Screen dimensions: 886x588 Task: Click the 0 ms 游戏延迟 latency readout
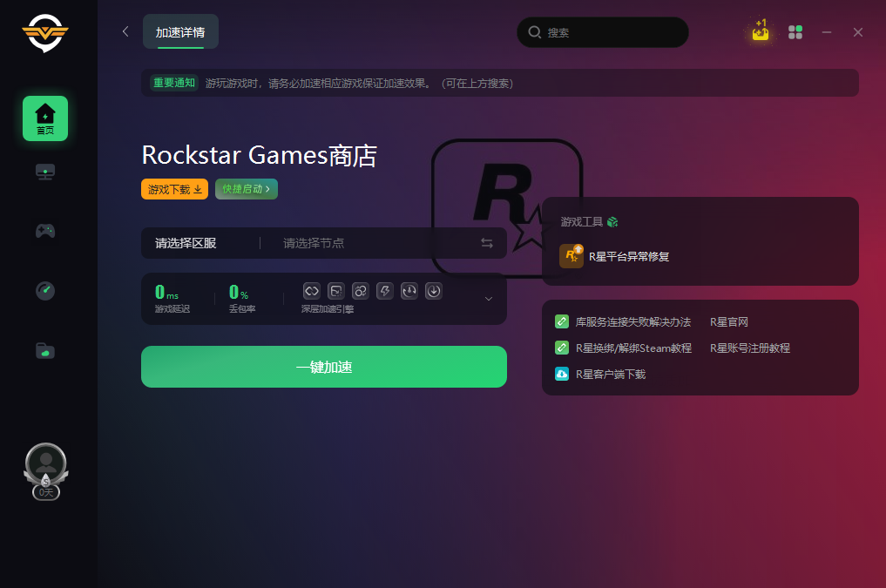pos(172,298)
